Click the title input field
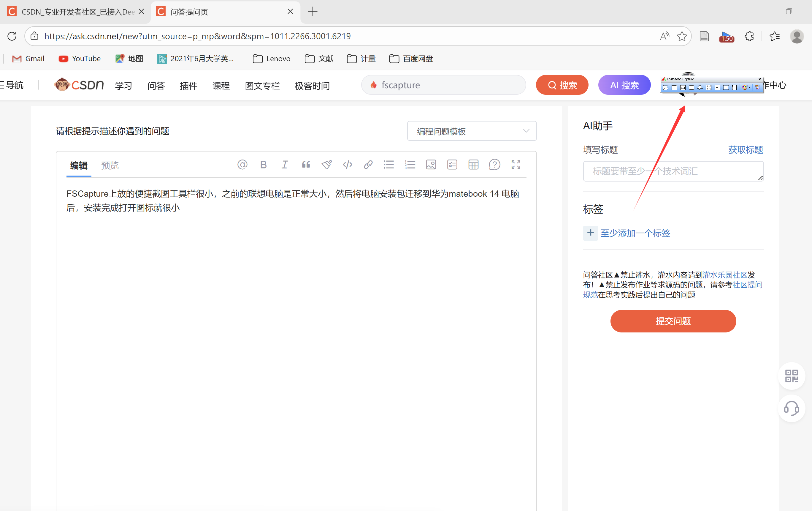Viewport: 812px width, 511px height. [x=673, y=171]
